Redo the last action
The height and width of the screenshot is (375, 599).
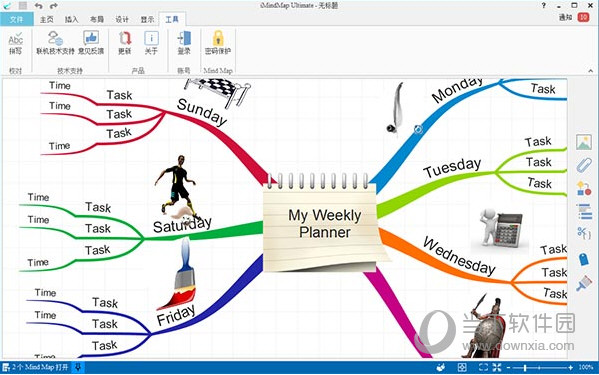53,6
